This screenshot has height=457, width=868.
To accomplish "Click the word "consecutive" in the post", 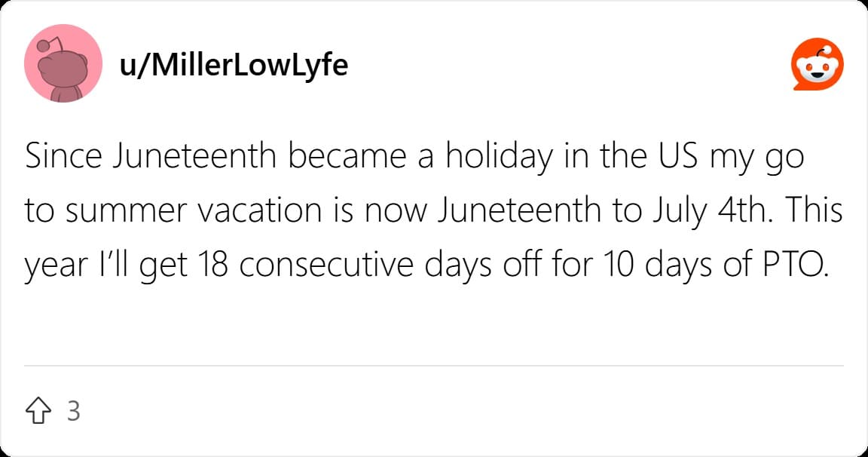I will 326,265.
